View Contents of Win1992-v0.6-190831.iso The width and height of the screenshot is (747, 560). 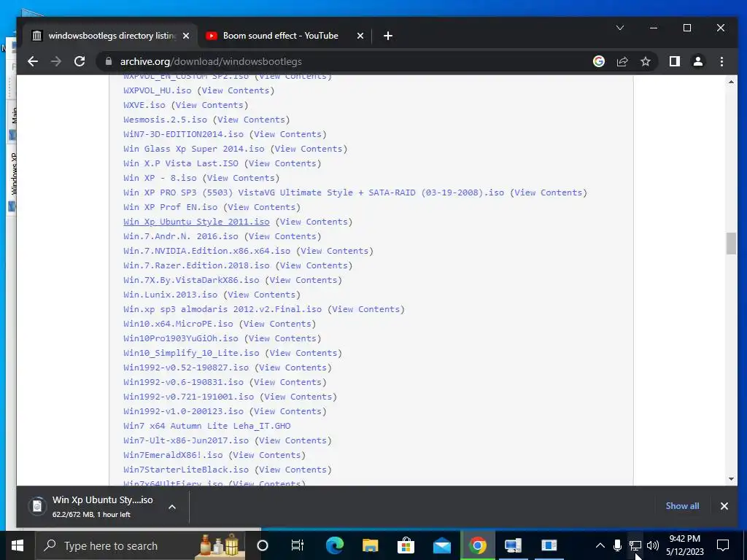(x=287, y=382)
